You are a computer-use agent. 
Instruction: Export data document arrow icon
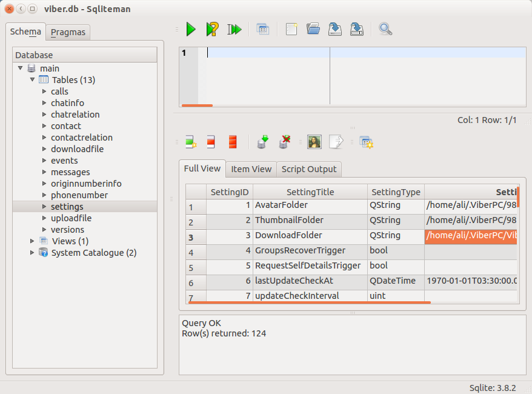[336, 142]
